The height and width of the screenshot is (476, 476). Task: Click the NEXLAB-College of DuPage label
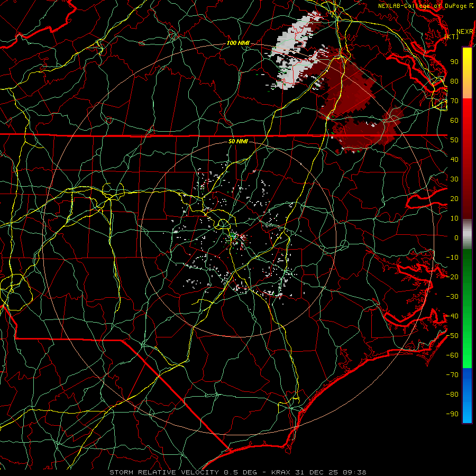tap(425, 6)
